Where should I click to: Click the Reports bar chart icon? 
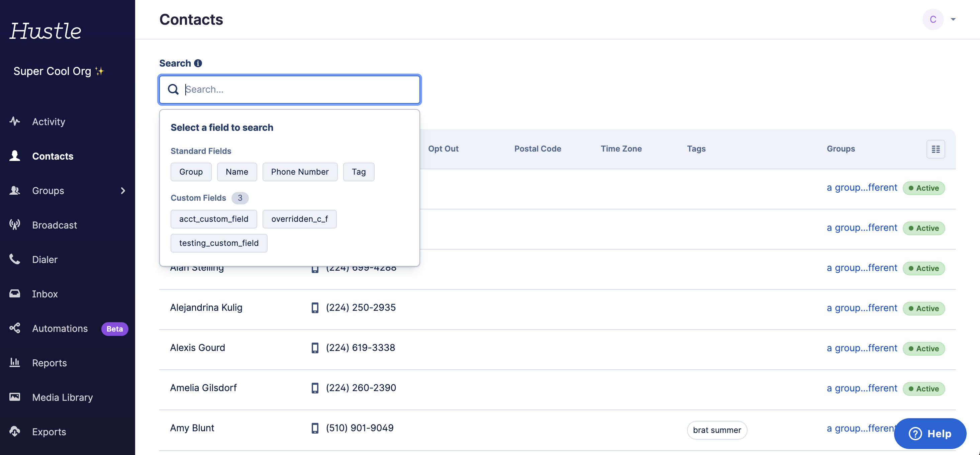pos(15,362)
